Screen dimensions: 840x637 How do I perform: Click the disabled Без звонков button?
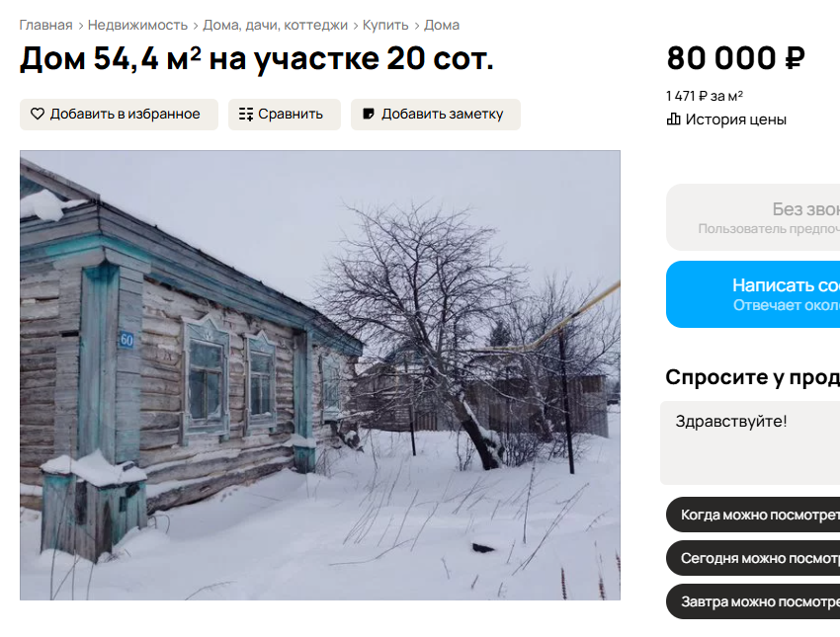(753, 217)
